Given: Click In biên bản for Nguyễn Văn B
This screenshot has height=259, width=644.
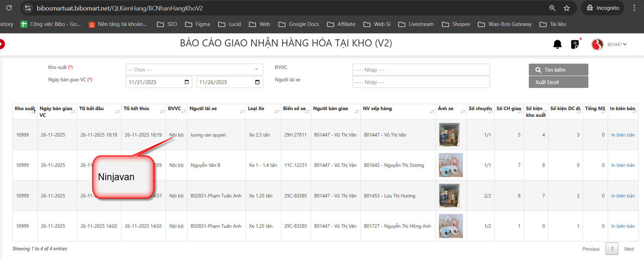Looking at the screenshot, I should (x=623, y=165).
